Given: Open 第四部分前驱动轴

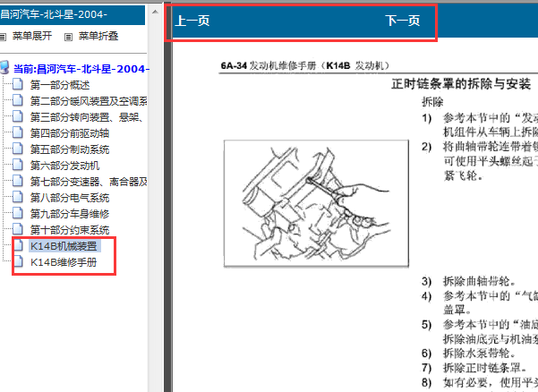Looking at the screenshot, I should tap(70, 133).
